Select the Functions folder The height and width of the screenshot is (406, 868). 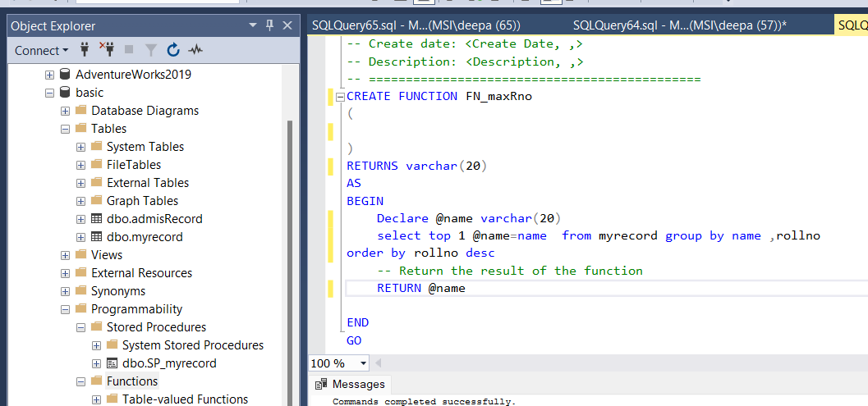point(132,381)
